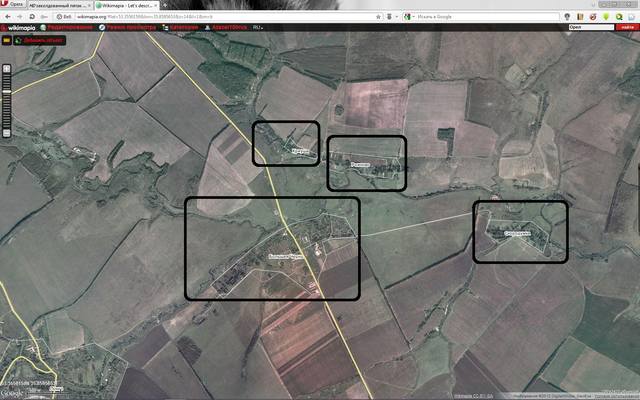
Task: Click the Добавить объект (Add object) button
Action: [x=40, y=42]
